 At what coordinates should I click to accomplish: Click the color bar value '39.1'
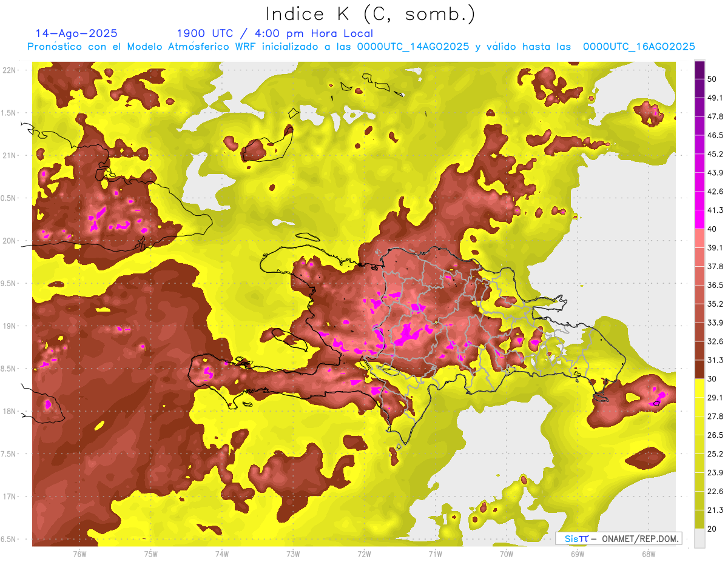coord(715,248)
